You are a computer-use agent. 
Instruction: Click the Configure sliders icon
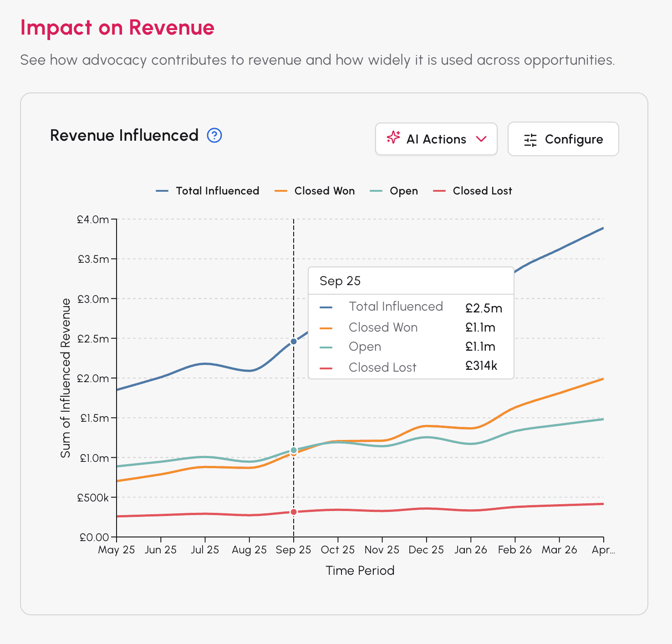click(x=530, y=140)
